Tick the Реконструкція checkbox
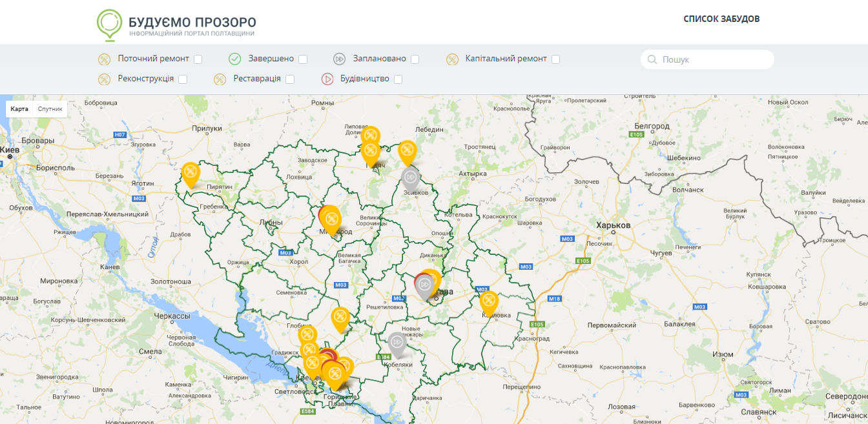The image size is (868, 424). pyautogui.click(x=183, y=79)
